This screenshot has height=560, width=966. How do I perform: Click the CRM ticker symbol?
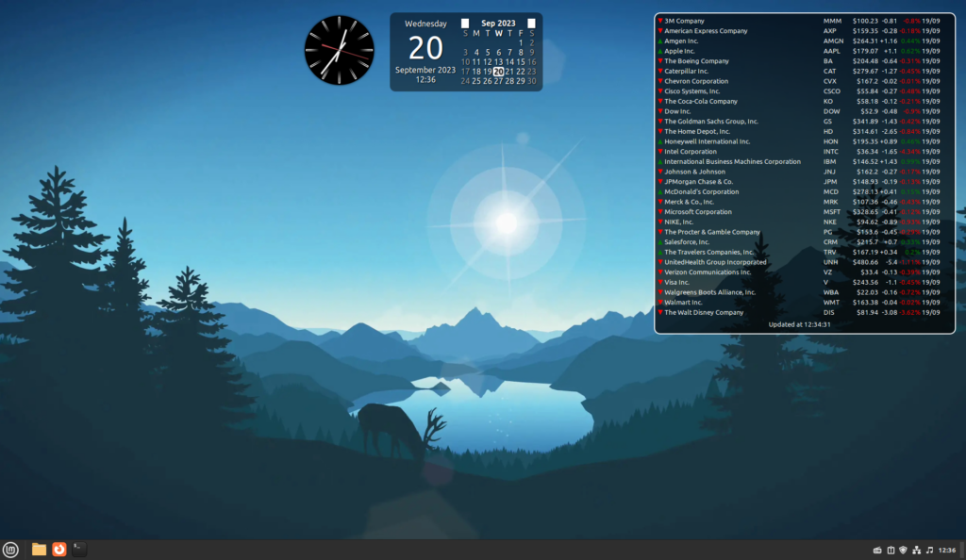point(830,242)
